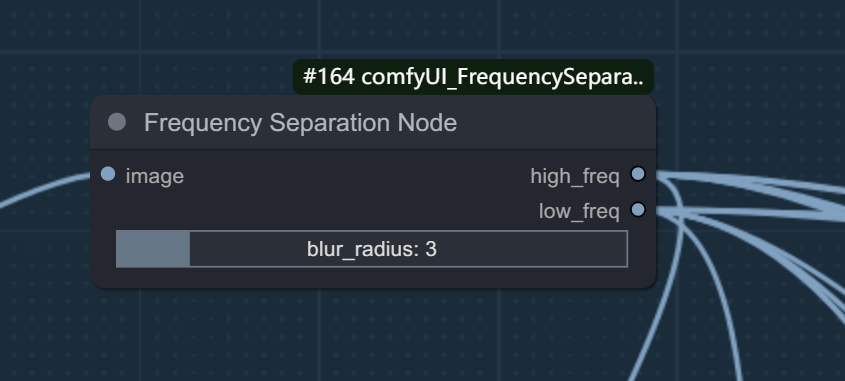The height and width of the screenshot is (381, 845).
Task: Decrease blur_radius via widget's left edge
Action: (124, 249)
